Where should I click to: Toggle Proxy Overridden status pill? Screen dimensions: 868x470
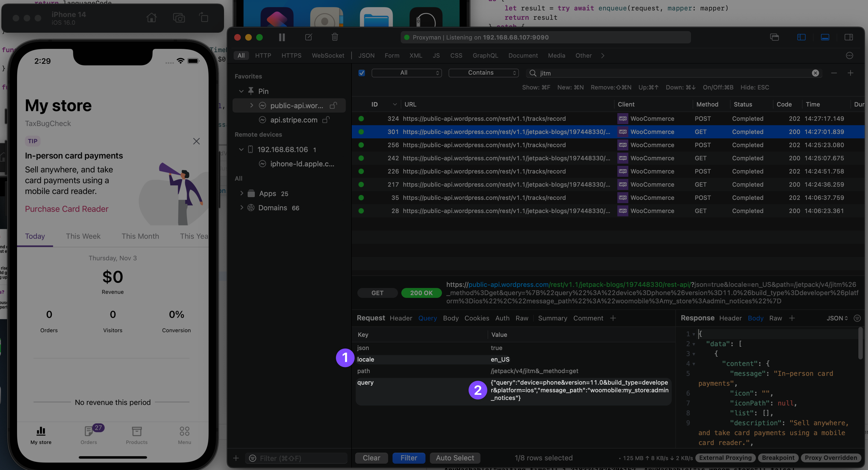click(831, 458)
